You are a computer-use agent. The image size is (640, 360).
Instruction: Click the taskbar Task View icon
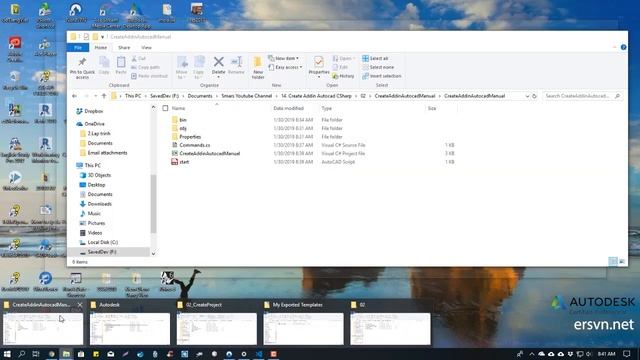point(36,354)
